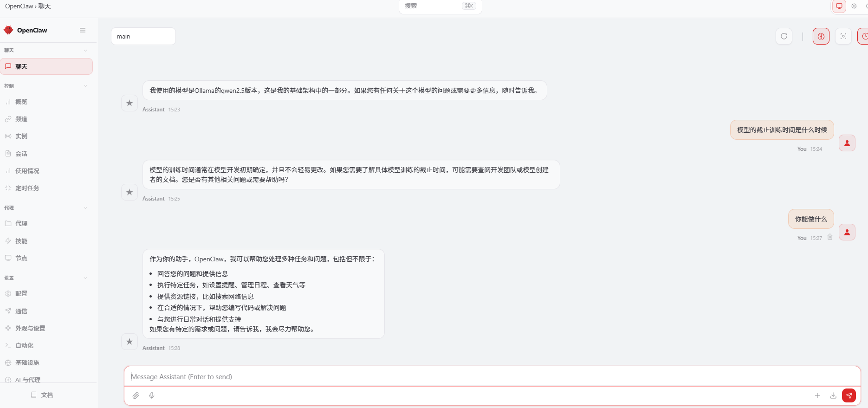The height and width of the screenshot is (408, 868).
Task: Toggle the brain thinking-mode button
Action: pyautogui.click(x=821, y=36)
